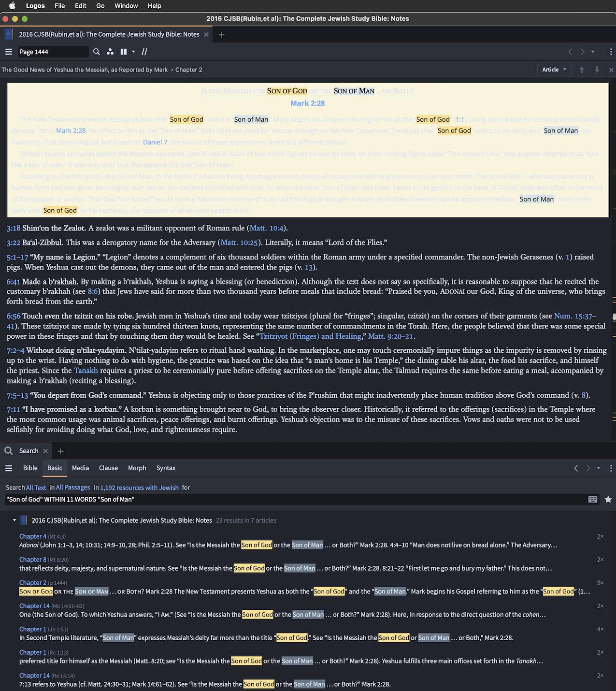The image size is (616, 691).
Task: Open the Chapter 1 (Jn 1:51) result
Action: click(33, 629)
